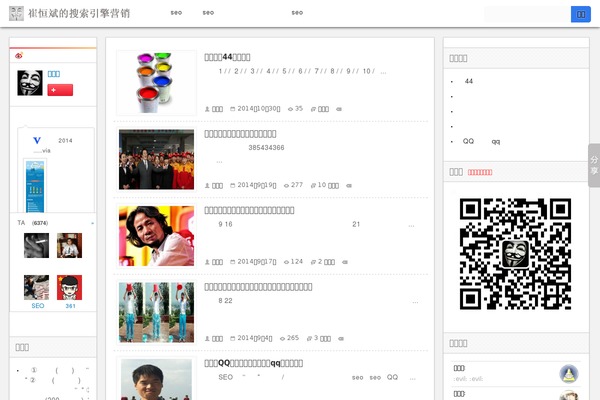Screen dimensions: 600x400
Task: Open the young man portrait post thumbnail
Action: [157, 379]
